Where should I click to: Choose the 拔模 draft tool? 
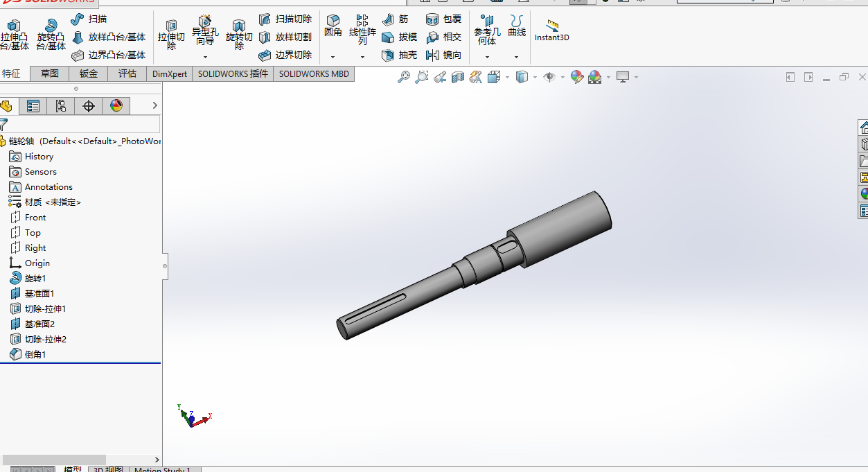[x=400, y=37]
